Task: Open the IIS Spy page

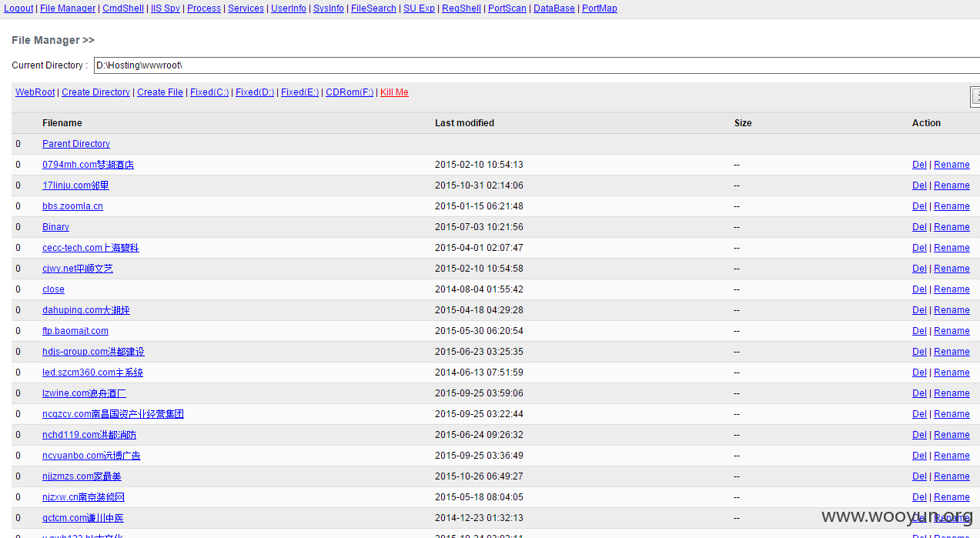Action: pos(166,8)
